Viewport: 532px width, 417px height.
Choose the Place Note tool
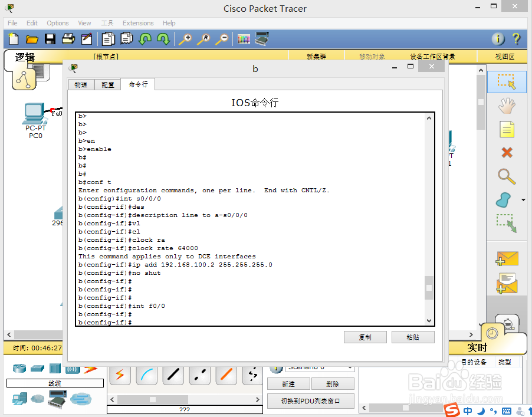[507, 129]
